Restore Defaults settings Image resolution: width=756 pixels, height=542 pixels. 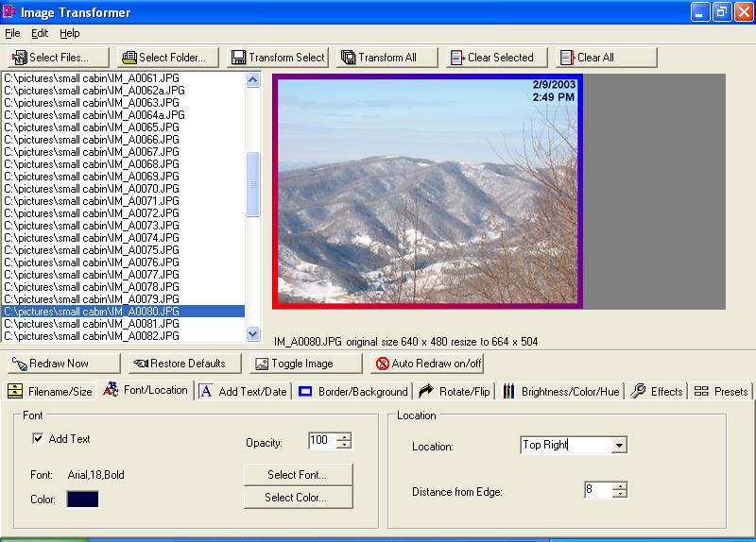click(x=184, y=364)
